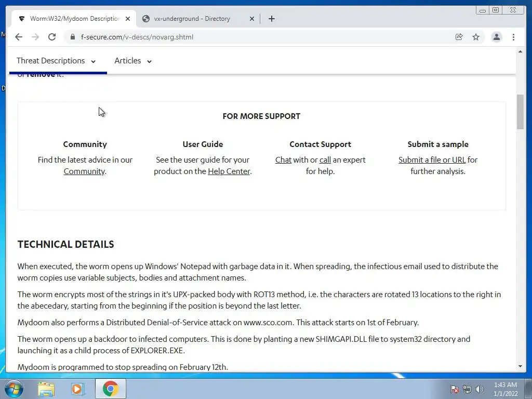The height and width of the screenshot is (399, 532).
Task: Click the TECHNICAL DETAILS heading
Action: (x=66, y=244)
